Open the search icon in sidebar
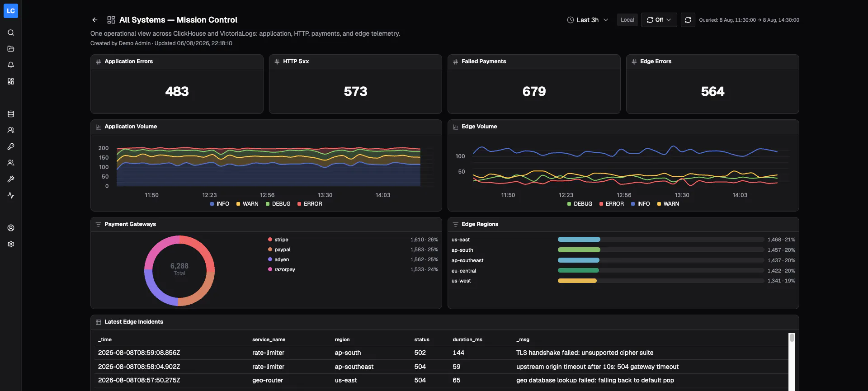This screenshot has width=868, height=391. pos(11,33)
